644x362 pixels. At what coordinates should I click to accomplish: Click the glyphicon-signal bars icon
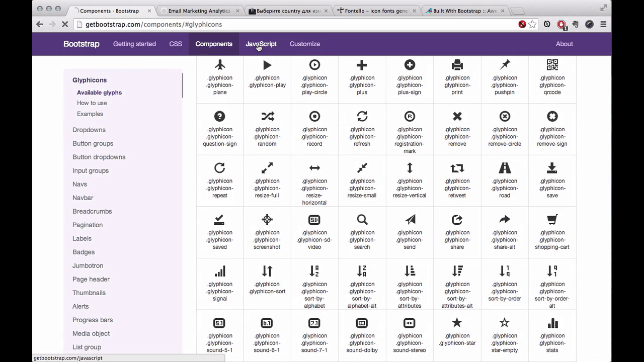pyautogui.click(x=220, y=271)
